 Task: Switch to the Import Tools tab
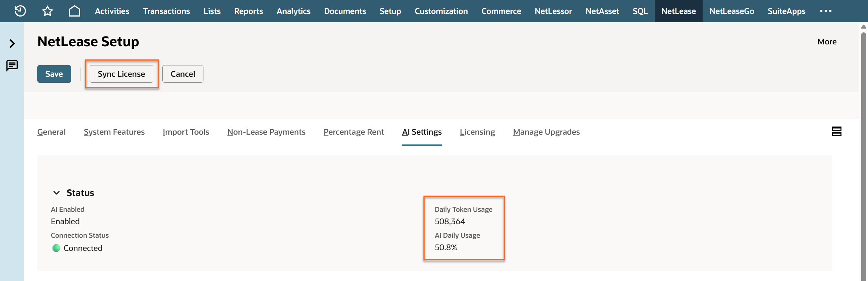(186, 132)
